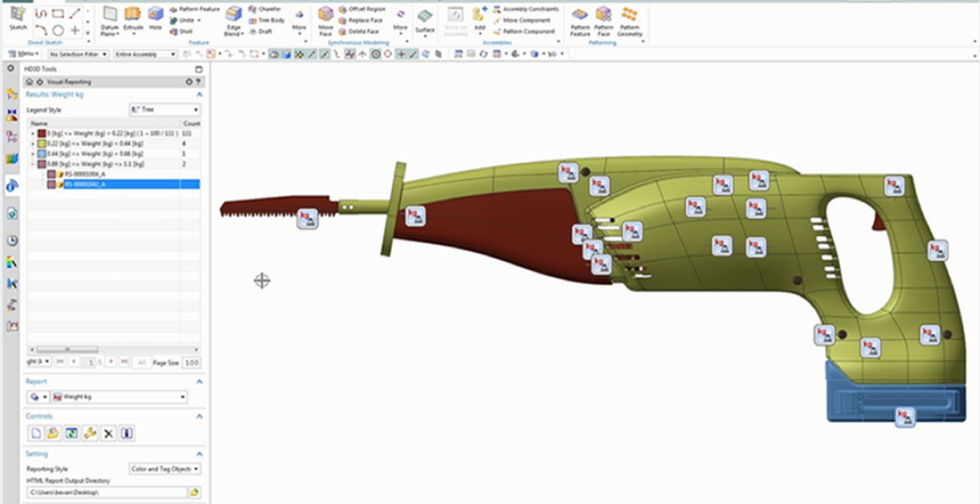
Task: Click the yellow 0.22–0.44 kg color swatch
Action: (x=42, y=143)
